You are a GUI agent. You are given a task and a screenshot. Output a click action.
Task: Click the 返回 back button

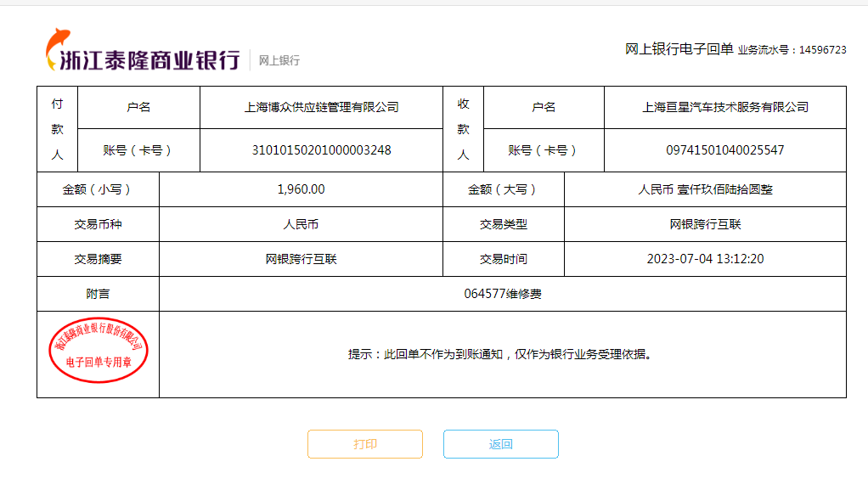tap(500, 444)
